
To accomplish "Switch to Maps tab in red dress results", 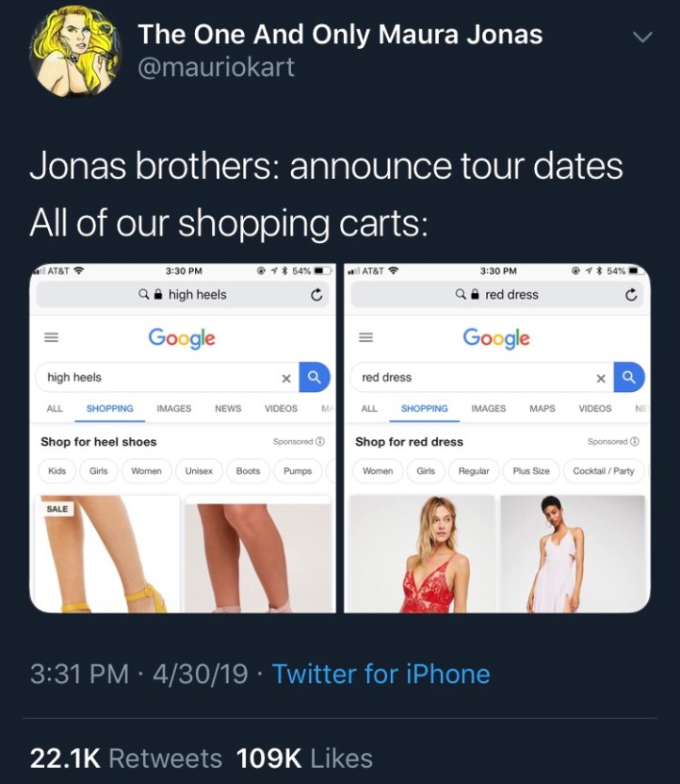I will (x=542, y=409).
